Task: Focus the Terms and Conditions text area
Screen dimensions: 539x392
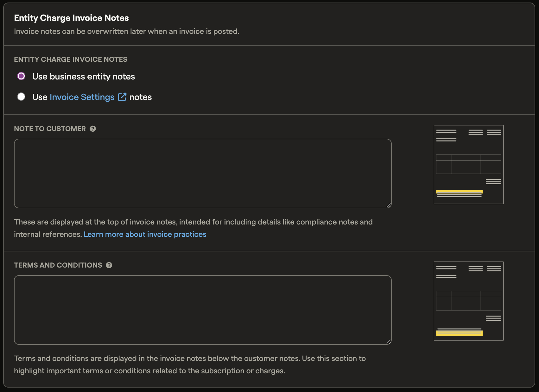Action: [x=203, y=310]
